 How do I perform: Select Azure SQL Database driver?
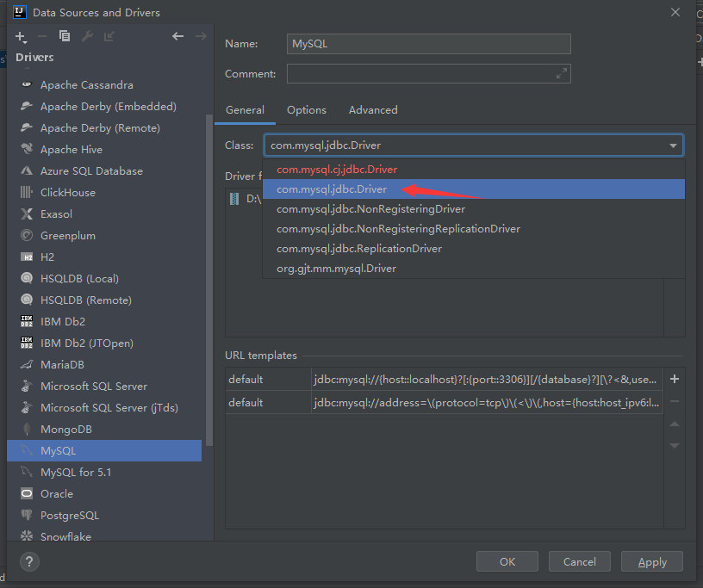coord(104,170)
